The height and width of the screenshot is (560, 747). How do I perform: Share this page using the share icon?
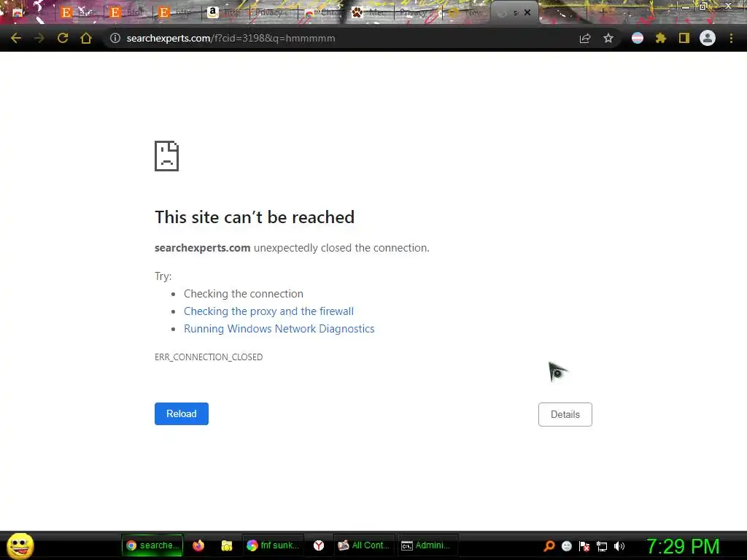[585, 38]
